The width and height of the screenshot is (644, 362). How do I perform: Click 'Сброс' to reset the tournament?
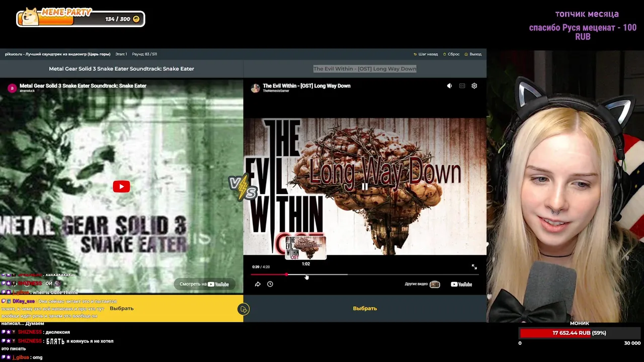click(x=451, y=54)
